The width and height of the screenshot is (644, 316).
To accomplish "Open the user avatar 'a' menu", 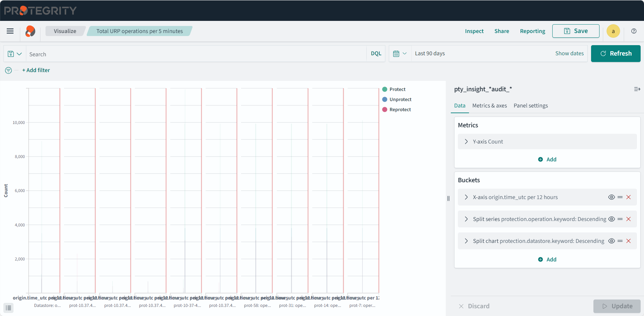I will coord(613,31).
